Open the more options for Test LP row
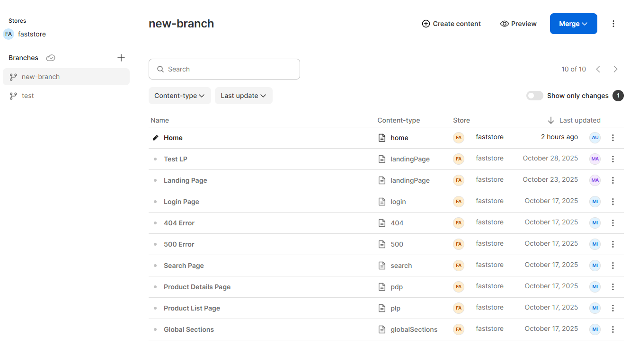The image size is (630, 364). (x=613, y=159)
